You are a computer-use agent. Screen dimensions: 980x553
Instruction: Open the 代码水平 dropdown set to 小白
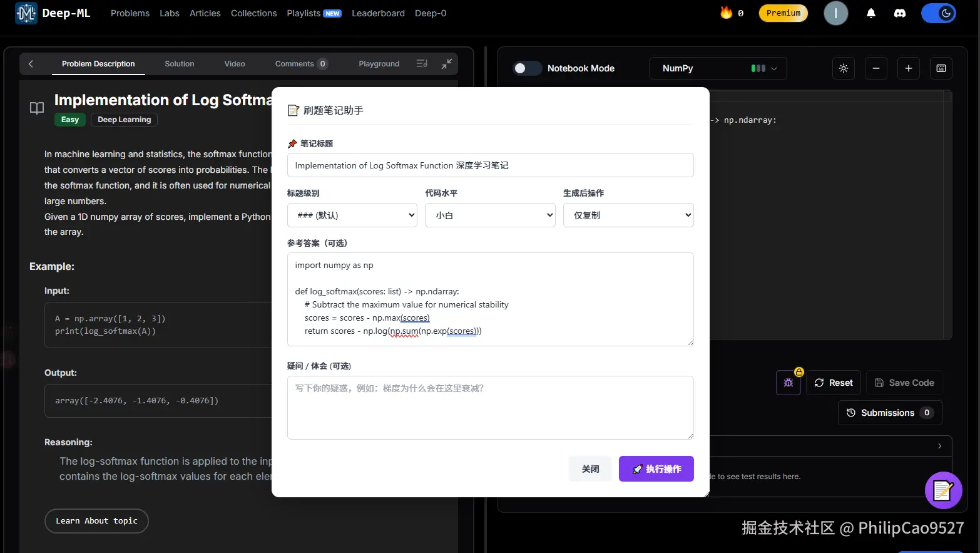(x=490, y=215)
